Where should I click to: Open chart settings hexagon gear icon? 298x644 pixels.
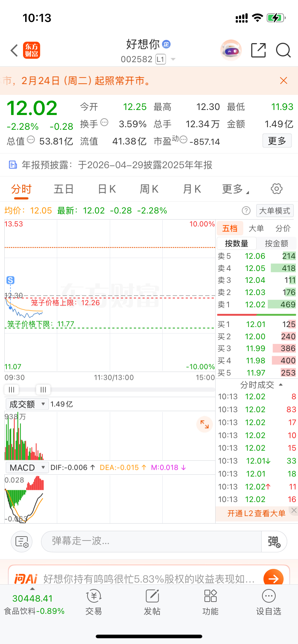[276, 189]
